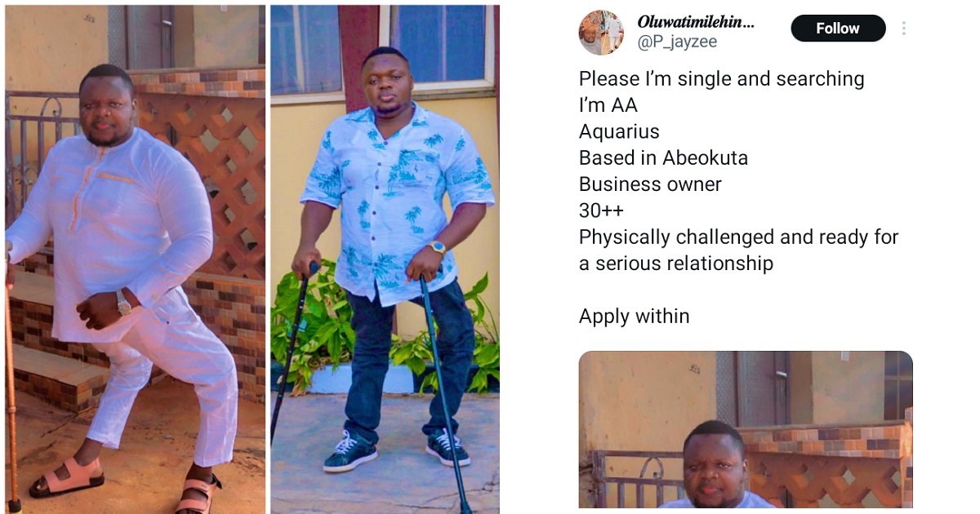Screen dimensions: 980x514
Task: Click the Follow button
Action: click(838, 29)
